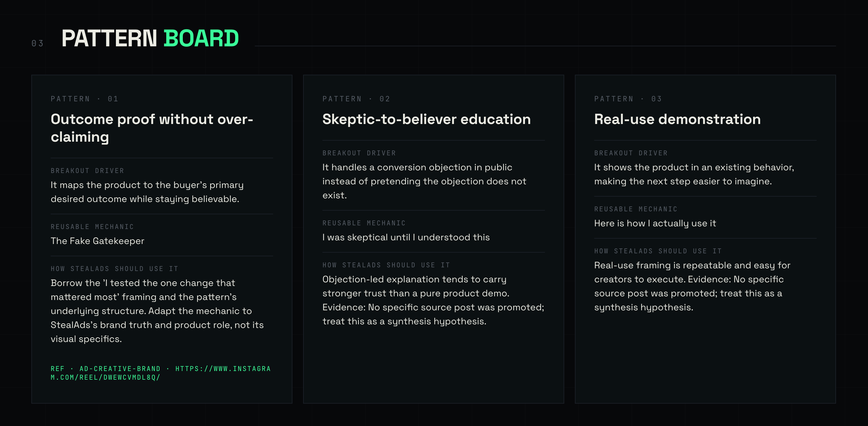The width and height of the screenshot is (868, 426).
Task: Click the PATTERN BOARD heading
Action: click(x=150, y=38)
